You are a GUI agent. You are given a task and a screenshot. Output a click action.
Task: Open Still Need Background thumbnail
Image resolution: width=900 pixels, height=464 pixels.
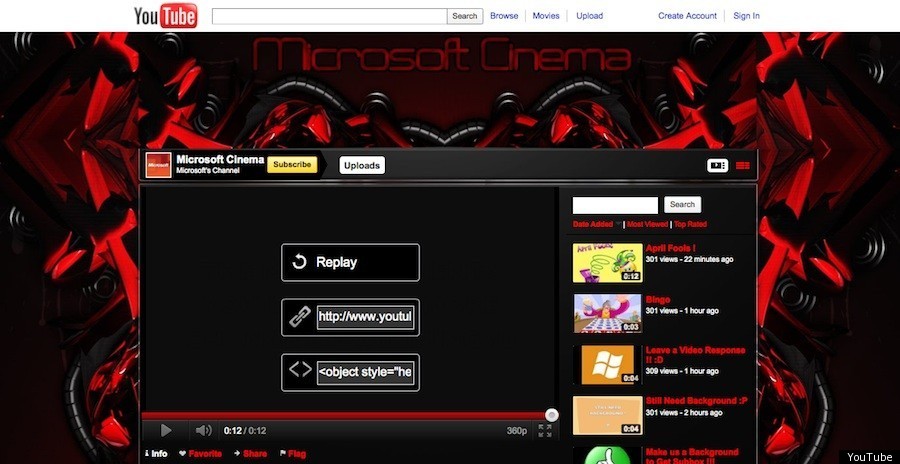(x=607, y=415)
